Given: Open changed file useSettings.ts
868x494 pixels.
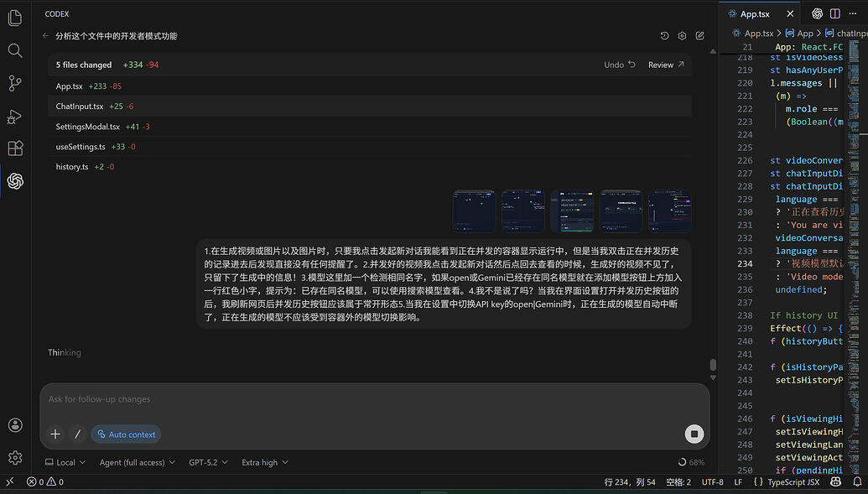Looking at the screenshot, I should tap(370, 146).
